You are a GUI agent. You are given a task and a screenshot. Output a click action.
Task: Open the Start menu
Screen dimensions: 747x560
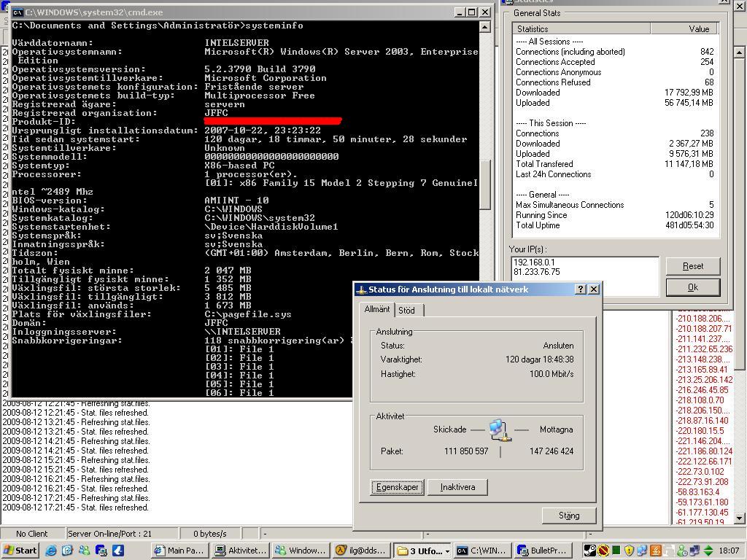pyautogui.click(x=20, y=551)
